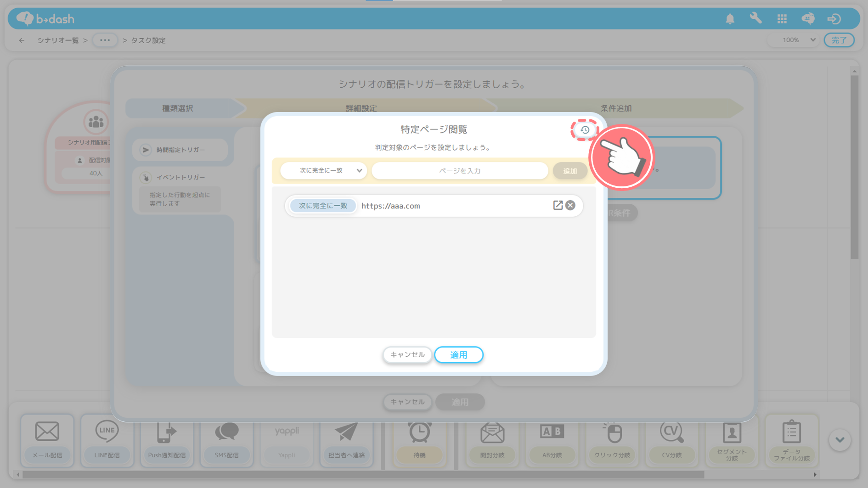The width and height of the screenshot is (868, 488).
Task: Click the logout arrow icon
Action: 834,19
